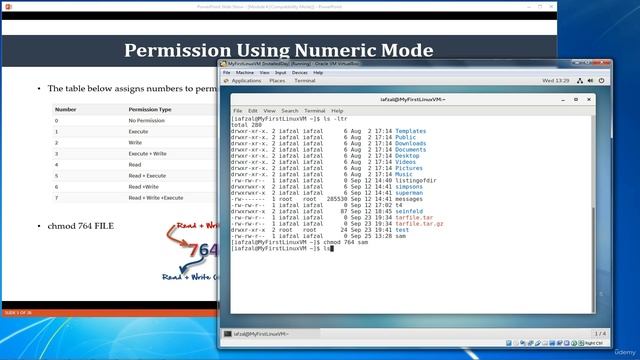This screenshot has width=640, height=360.
Task: Open terminal View menu
Action: click(269, 111)
